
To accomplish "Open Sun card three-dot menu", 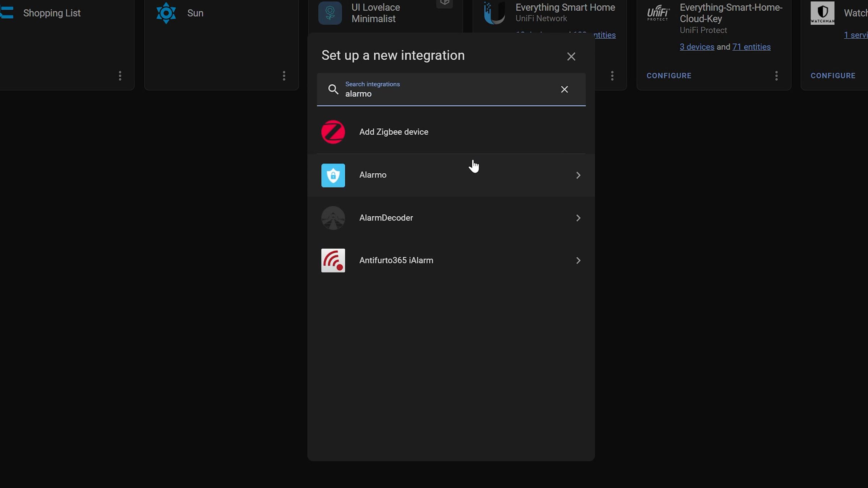I will 284,76.
